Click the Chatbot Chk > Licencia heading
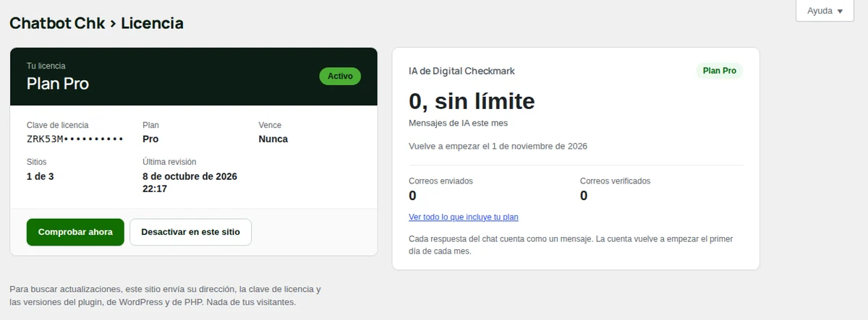Image resolution: width=868 pixels, height=320 pixels. (96, 23)
